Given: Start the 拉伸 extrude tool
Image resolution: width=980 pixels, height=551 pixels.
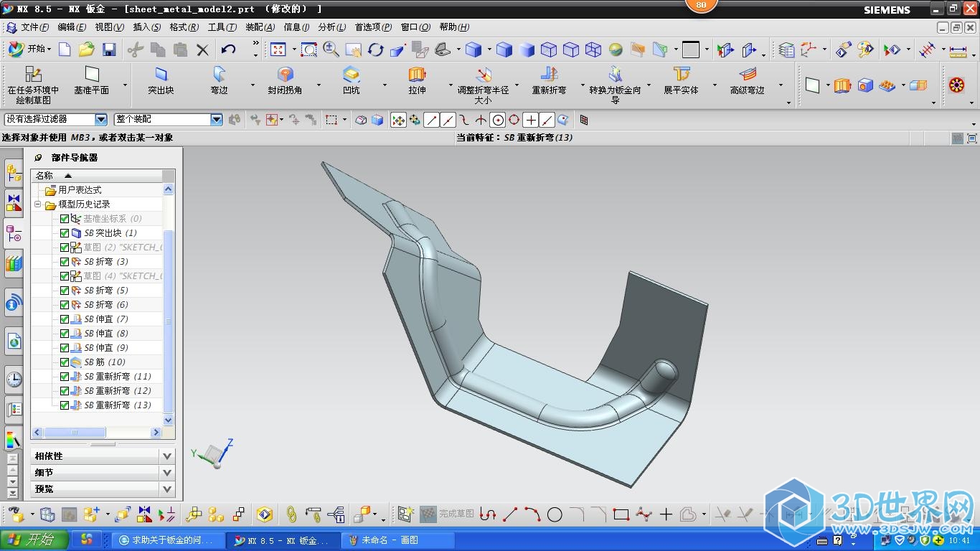Looking at the screenshot, I should [417, 80].
